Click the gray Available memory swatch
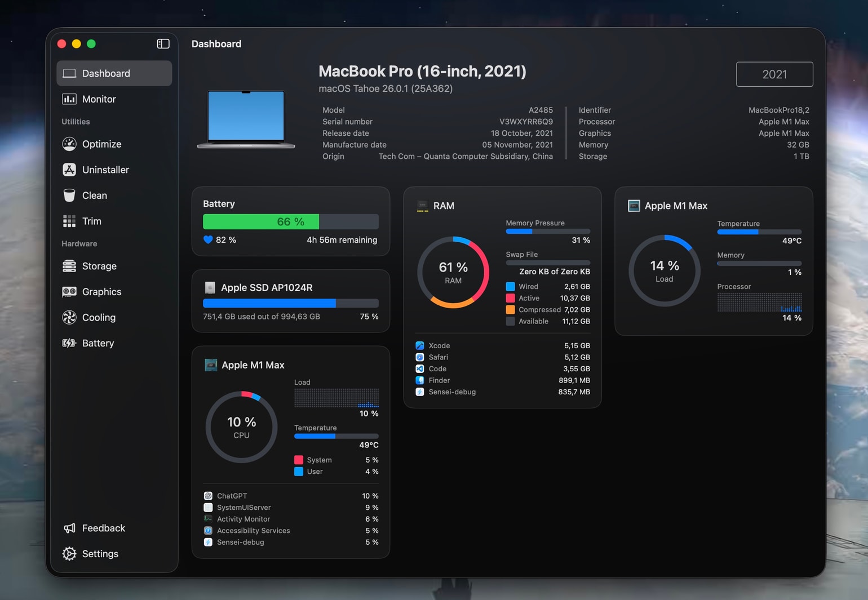The height and width of the screenshot is (600, 868). [510, 321]
